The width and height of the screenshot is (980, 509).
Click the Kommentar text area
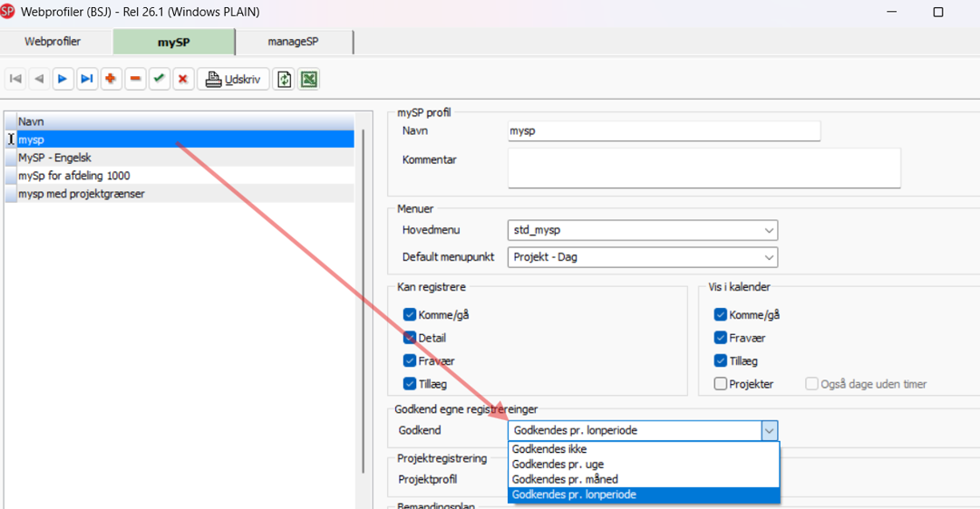[704, 168]
